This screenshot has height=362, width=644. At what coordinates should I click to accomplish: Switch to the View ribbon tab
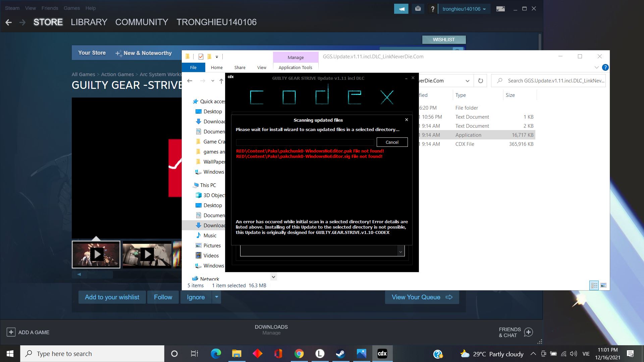pyautogui.click(x=262, y=67)
